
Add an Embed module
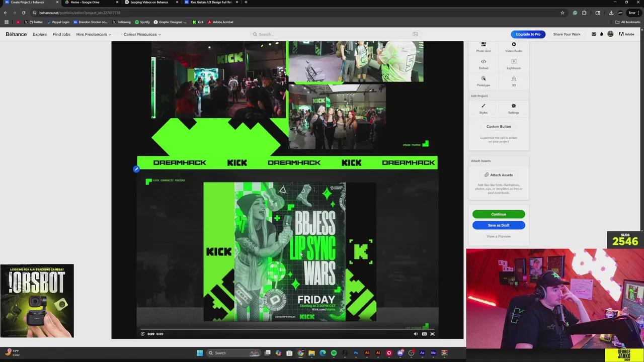coord(484,64)
